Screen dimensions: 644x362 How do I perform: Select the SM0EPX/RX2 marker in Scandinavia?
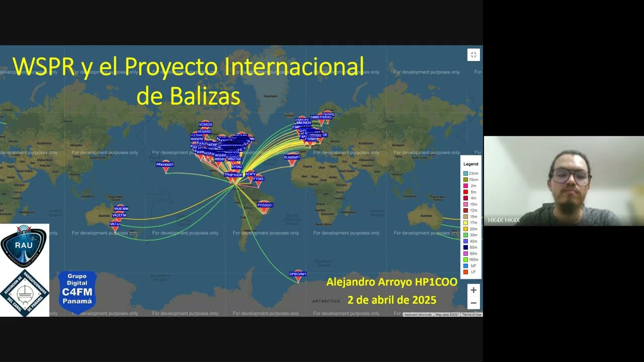pos(321,117)
